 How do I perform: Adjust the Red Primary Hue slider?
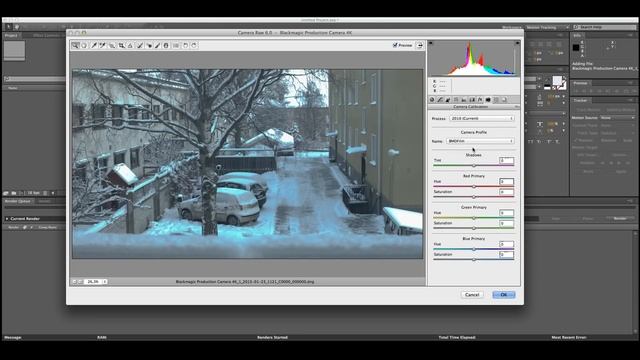point(473,187)
